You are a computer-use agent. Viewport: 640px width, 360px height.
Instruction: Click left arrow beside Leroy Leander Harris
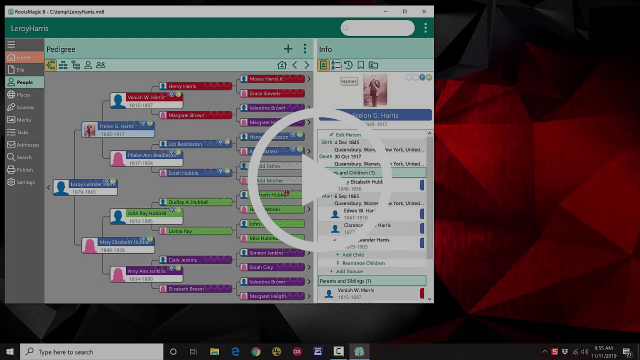[x=49, y=188]
